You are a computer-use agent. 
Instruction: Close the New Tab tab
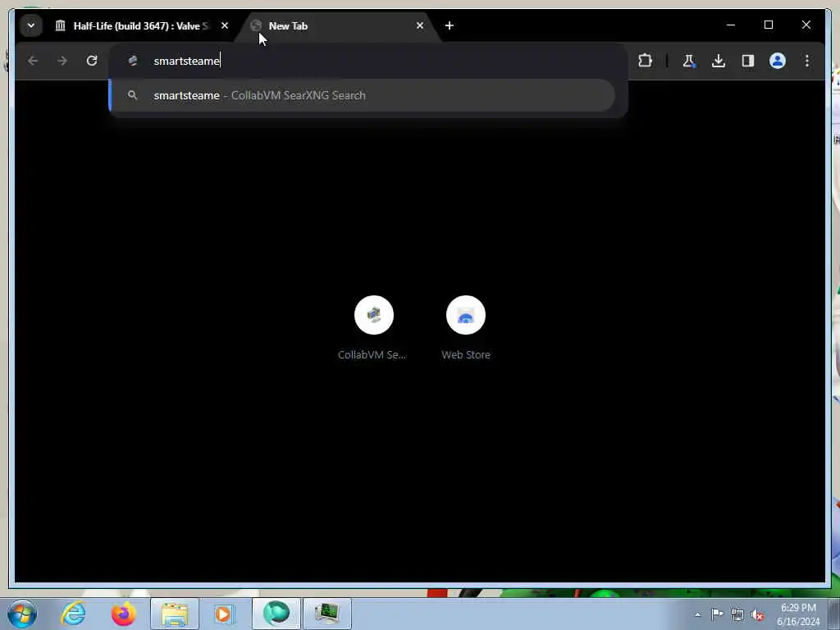420,25
